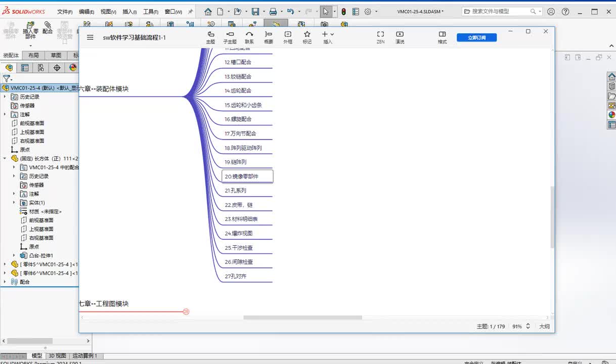The image size is (616, 364).
Task: Select the 16.螺旋配合 topic
Action: click(238, 119)
